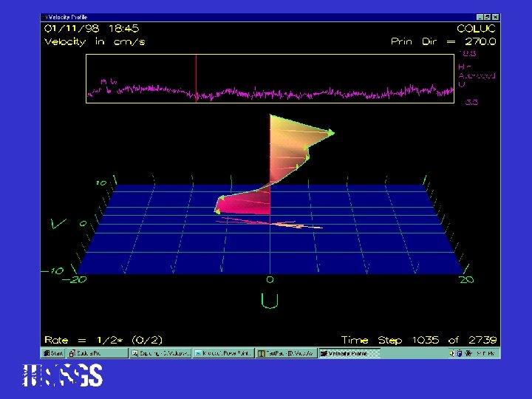This screenshot has width=532, height=399.
Task: Click the blue system tray icon
Action: click(460, 353)
